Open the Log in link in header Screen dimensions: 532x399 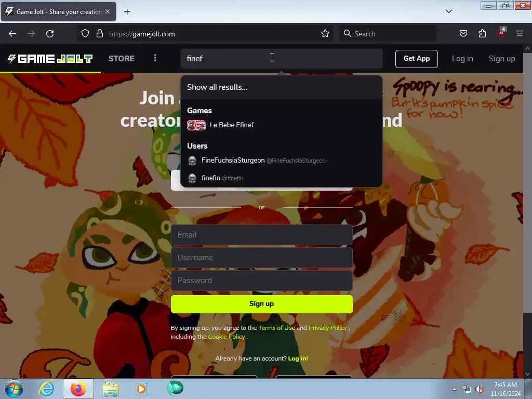462,59
